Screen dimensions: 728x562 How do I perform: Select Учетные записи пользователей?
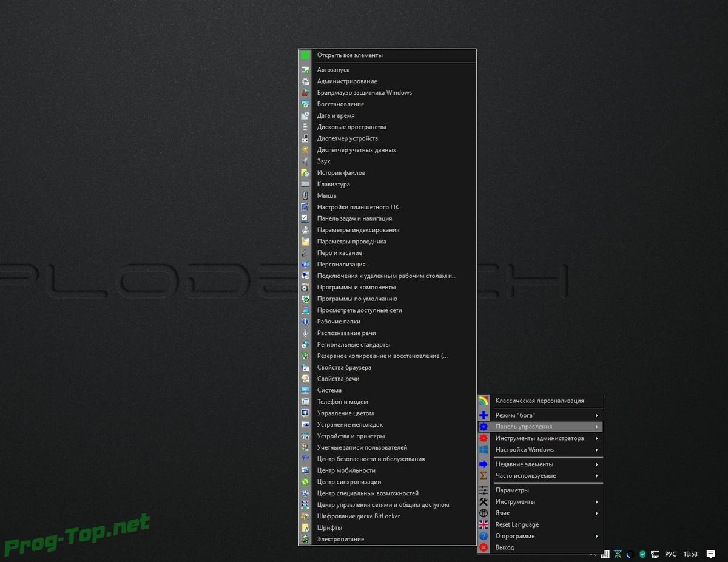pos(388,448)
